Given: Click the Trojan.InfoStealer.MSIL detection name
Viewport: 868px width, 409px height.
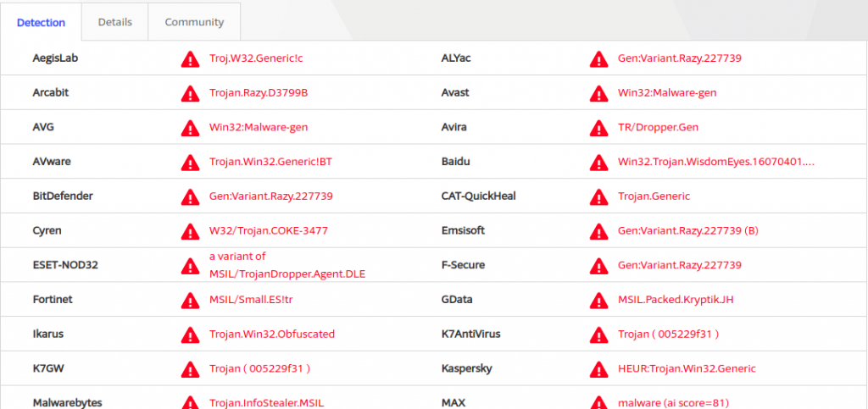Looking at the screenshot, I should pos(266,403).
